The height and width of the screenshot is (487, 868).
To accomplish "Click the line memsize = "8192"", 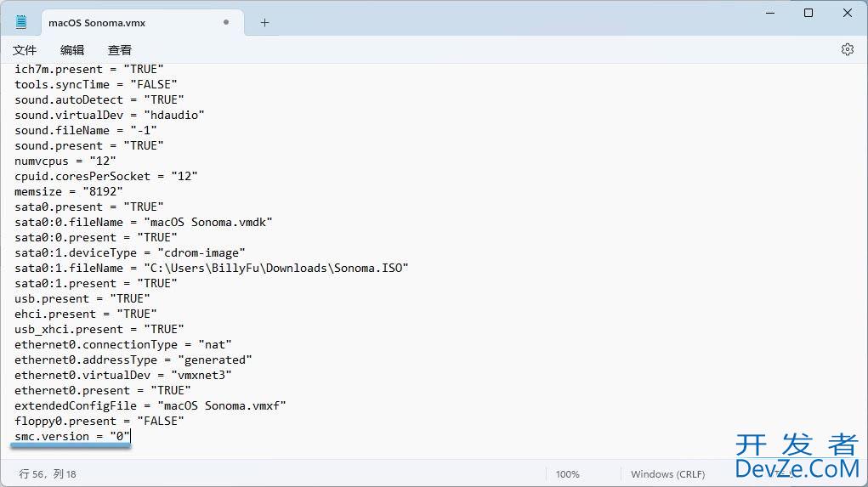I will pos(69,191).
